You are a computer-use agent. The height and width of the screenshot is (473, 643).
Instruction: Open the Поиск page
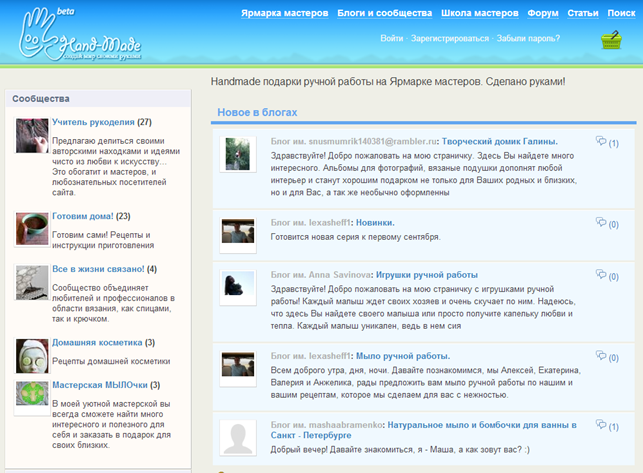[621, 13]
